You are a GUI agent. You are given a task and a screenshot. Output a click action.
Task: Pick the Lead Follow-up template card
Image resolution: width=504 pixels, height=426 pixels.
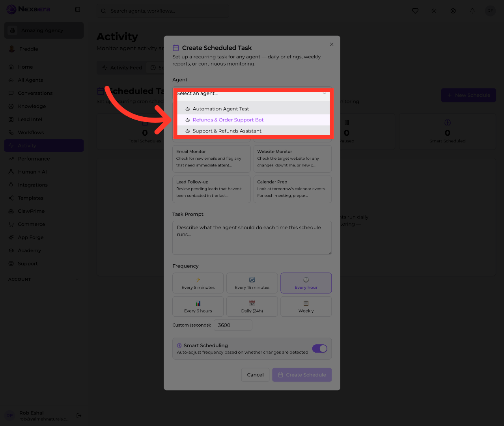pyautogui.click(x=211, y=189)
